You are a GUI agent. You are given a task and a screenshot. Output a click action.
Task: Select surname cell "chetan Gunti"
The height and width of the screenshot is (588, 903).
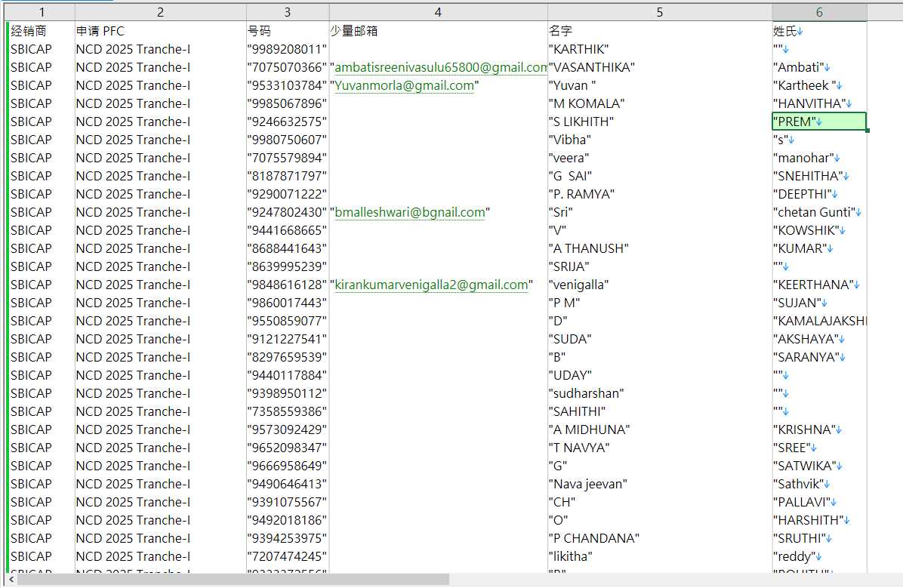point(819,212)
